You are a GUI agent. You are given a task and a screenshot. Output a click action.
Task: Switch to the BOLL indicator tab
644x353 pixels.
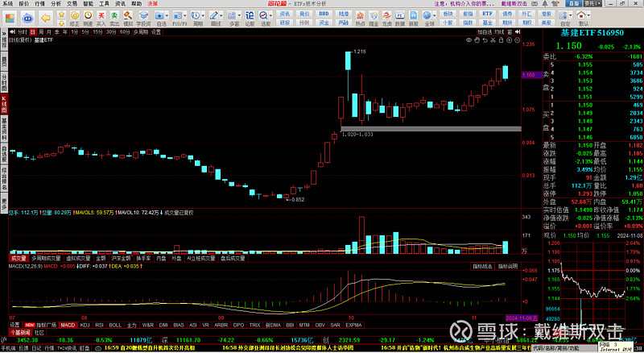(x=115, y=325)
